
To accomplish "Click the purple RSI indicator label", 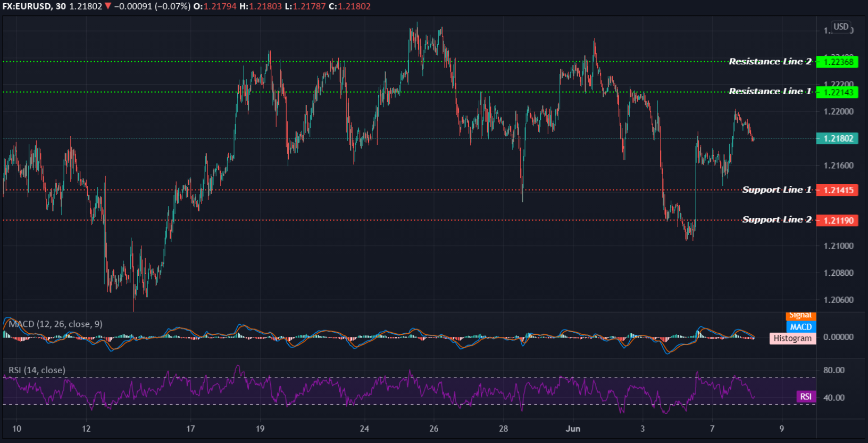I will tap(806, 397).
